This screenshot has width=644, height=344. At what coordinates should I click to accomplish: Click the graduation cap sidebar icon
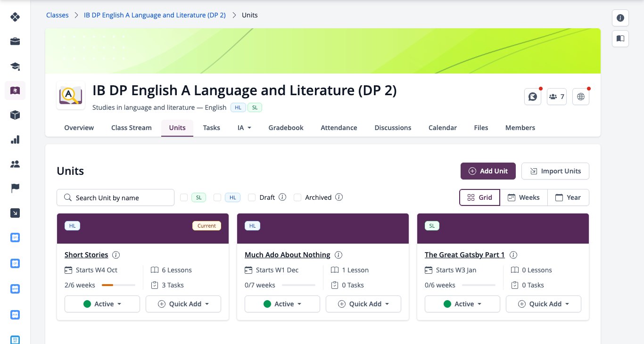(15, 66)
